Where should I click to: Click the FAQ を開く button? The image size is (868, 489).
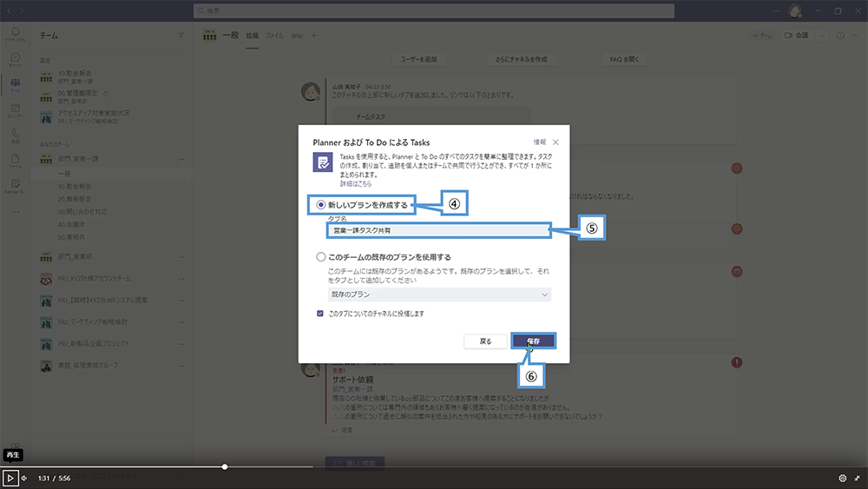click(624, 59)
